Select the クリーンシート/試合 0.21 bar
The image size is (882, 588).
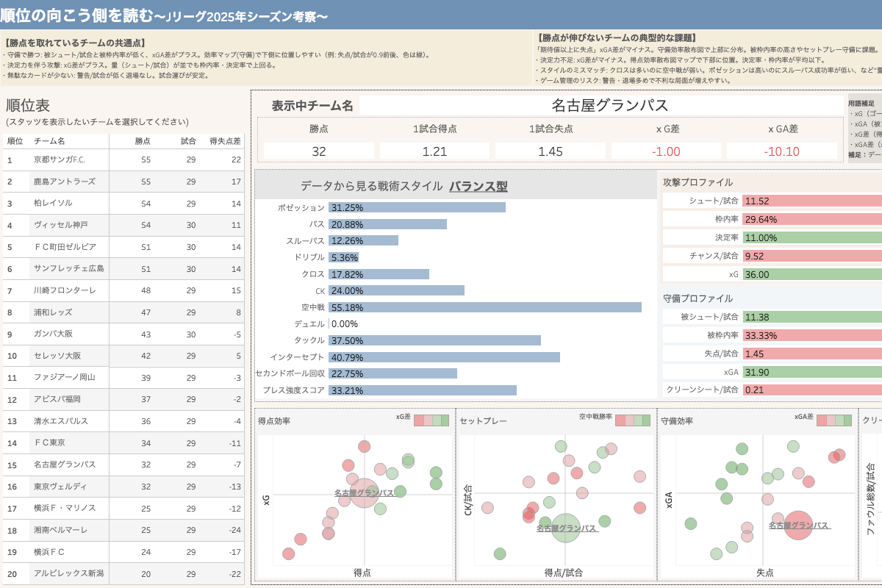[812, 390]
